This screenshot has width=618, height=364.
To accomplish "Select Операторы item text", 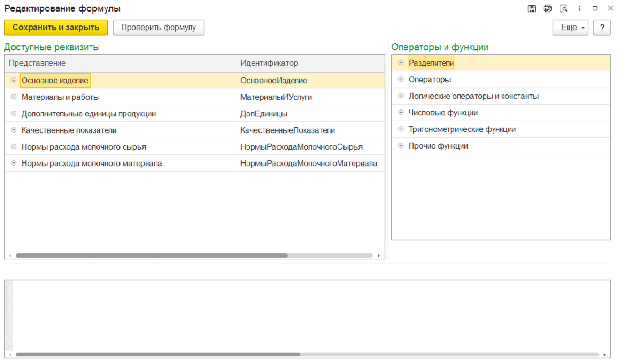I will [x=429, y=79].
